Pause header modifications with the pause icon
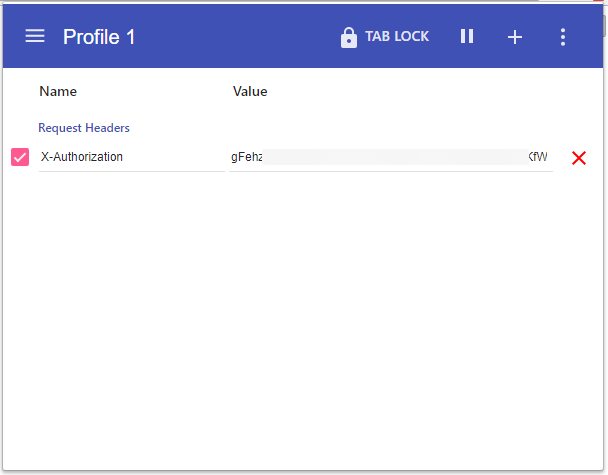Image resolution: width=608 pixels, height=475 pixels. (x=467, y=37)
